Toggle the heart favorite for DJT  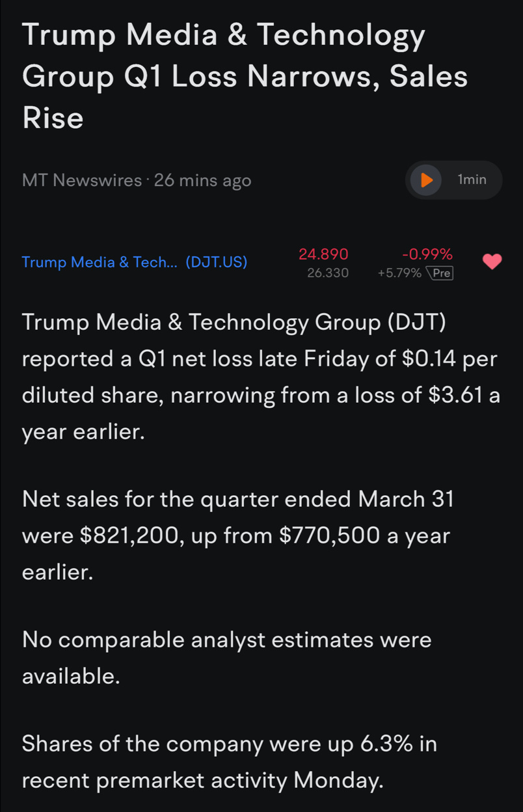point(492,262)
